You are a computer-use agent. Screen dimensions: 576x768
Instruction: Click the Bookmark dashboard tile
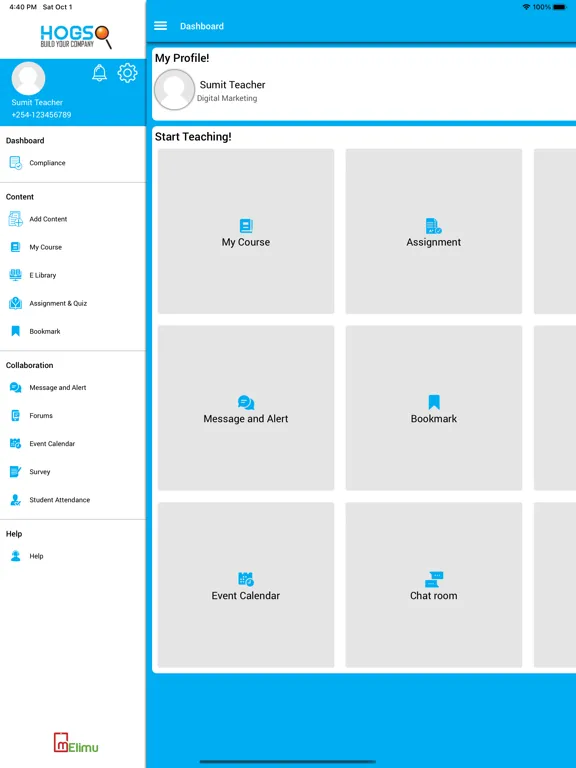[434, 408]
